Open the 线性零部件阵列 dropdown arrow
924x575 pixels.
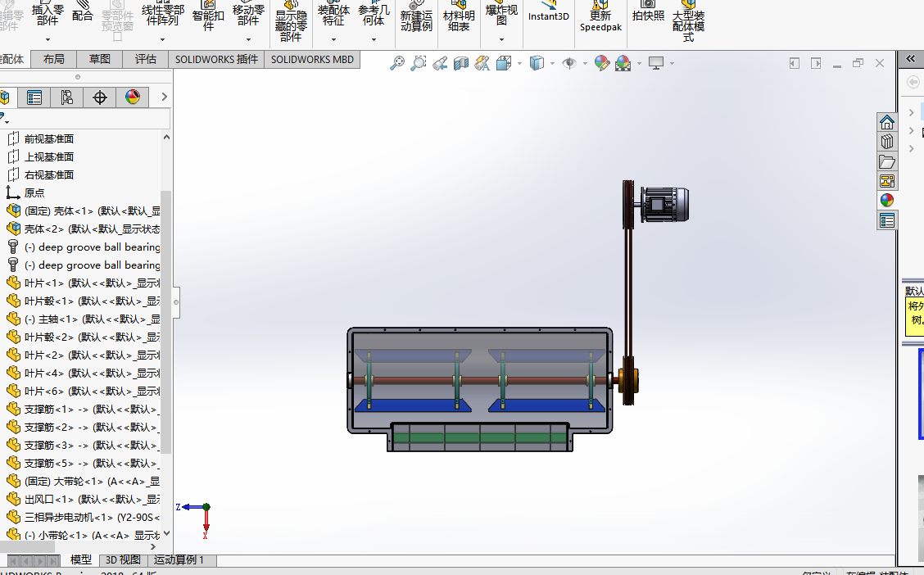coord(163,39)
